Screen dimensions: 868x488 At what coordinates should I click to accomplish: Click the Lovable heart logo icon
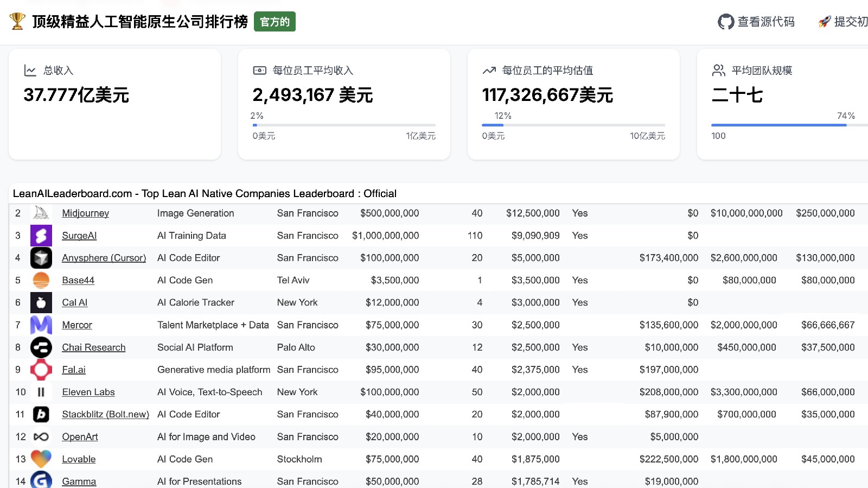41,459
